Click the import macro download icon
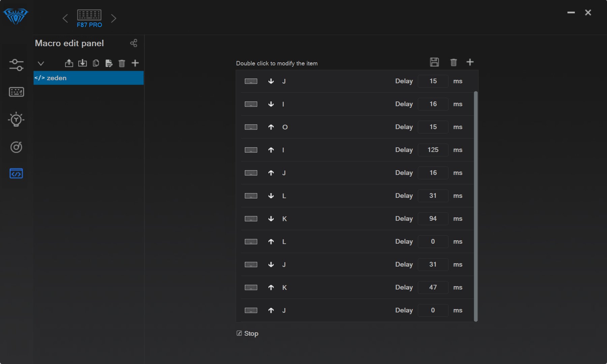Image resolution: width=607 pixels, height=364 pixels. pos(82,63)
